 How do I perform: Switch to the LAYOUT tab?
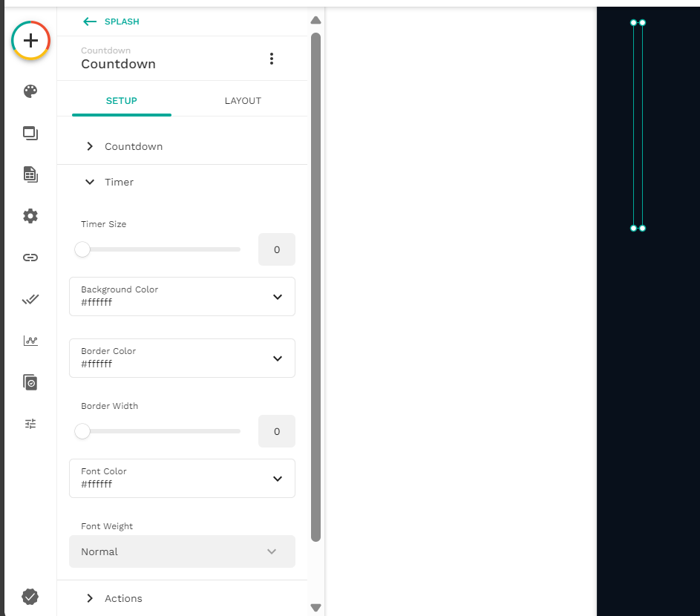tap(243, 101)
